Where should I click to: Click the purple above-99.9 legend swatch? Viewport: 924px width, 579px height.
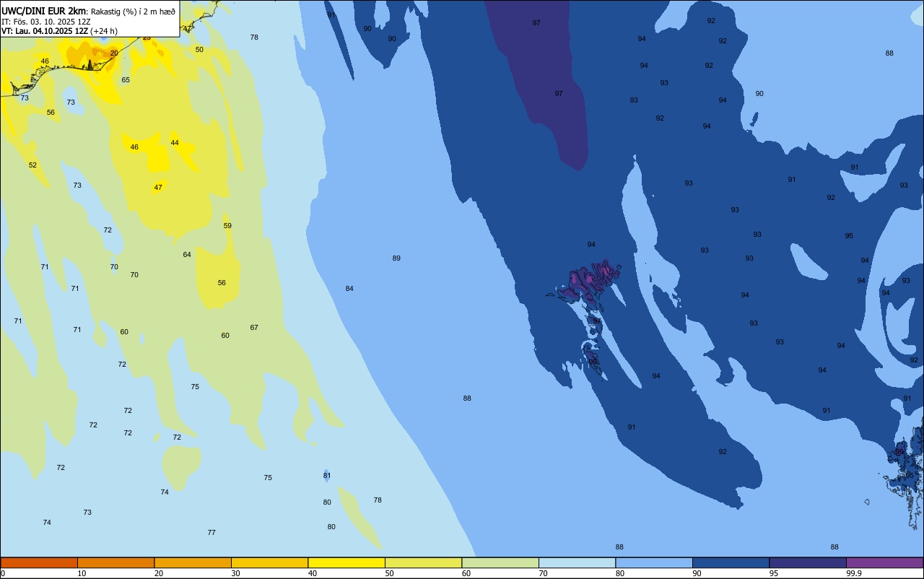click(x=885, y=563)
